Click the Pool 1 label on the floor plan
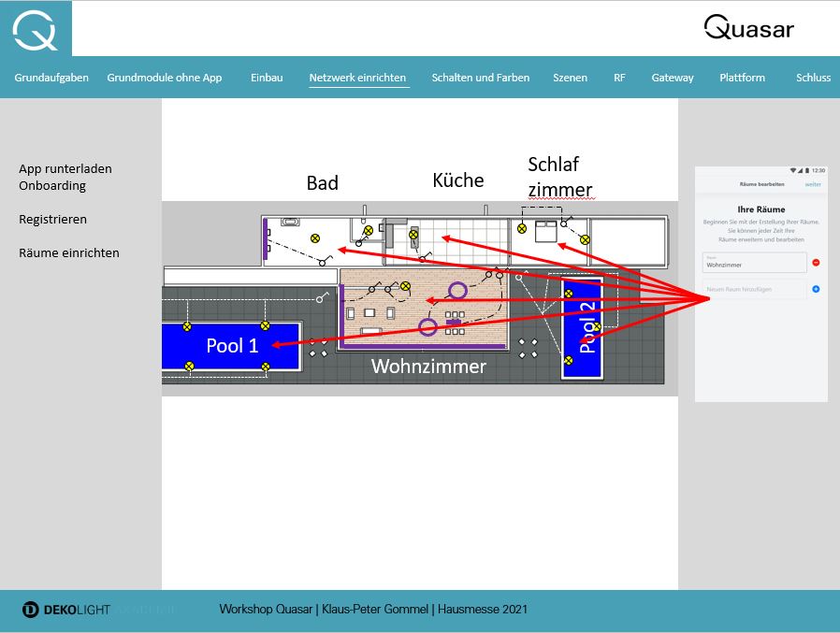Screen dimensions: 840x633 tap(233, 346)
